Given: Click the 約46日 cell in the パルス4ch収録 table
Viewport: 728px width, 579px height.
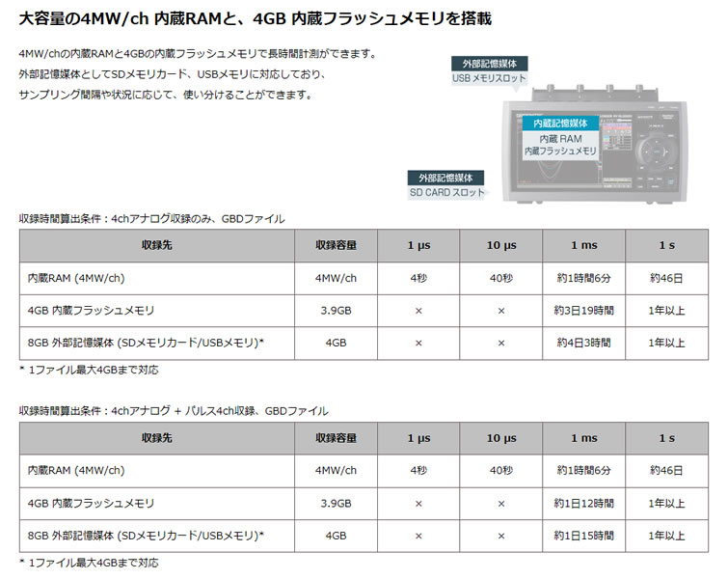Looking at the screenshot, I should [666, 471].
